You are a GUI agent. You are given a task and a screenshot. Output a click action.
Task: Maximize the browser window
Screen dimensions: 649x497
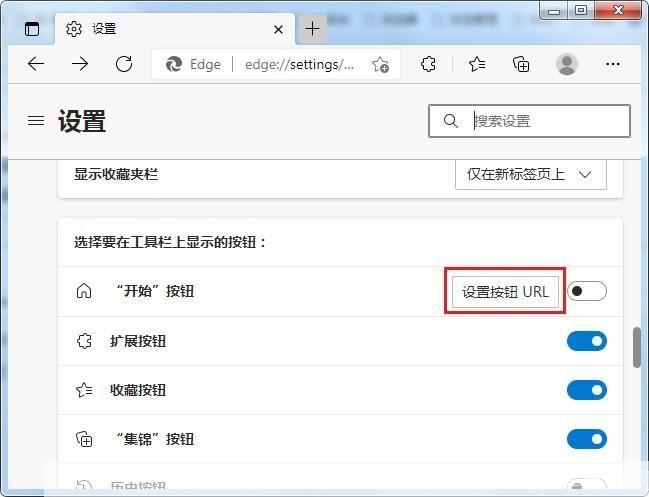(x=581, y=11)
